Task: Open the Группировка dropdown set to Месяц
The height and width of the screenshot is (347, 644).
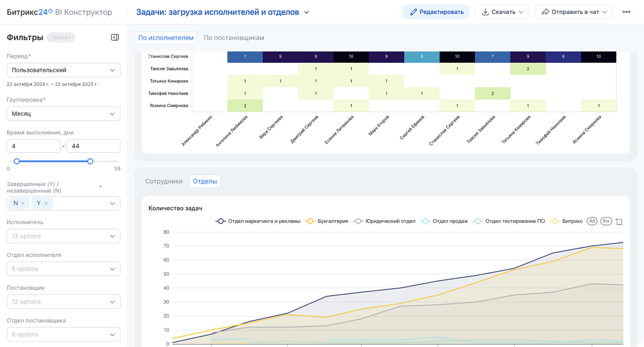Action: pyautogui.click(x=63, y=114)
